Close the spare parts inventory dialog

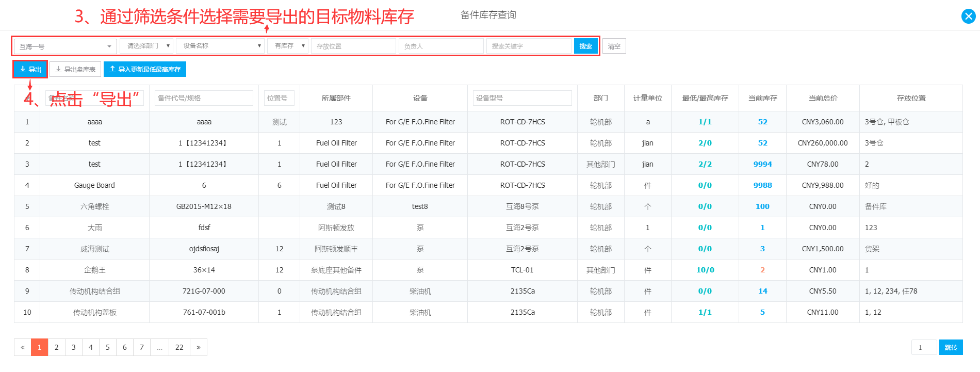coord(968,17)
